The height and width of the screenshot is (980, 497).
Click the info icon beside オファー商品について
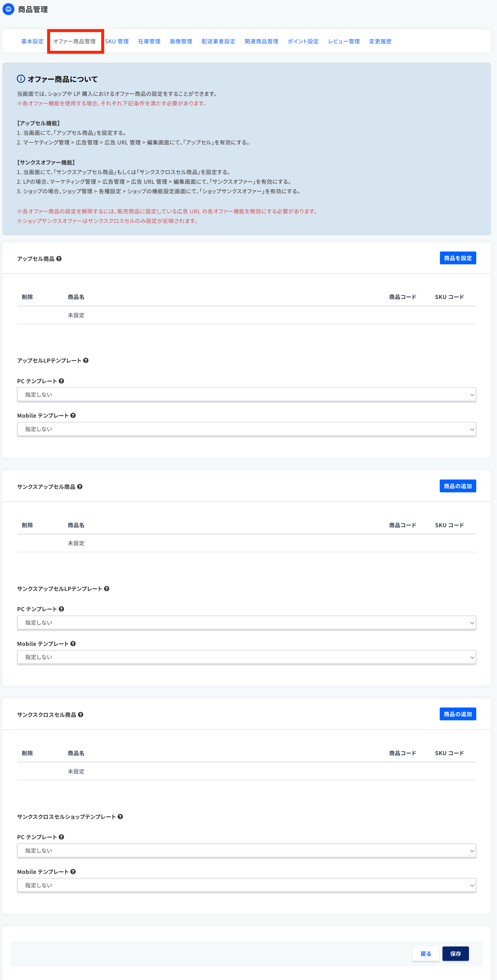pos(21,79)
